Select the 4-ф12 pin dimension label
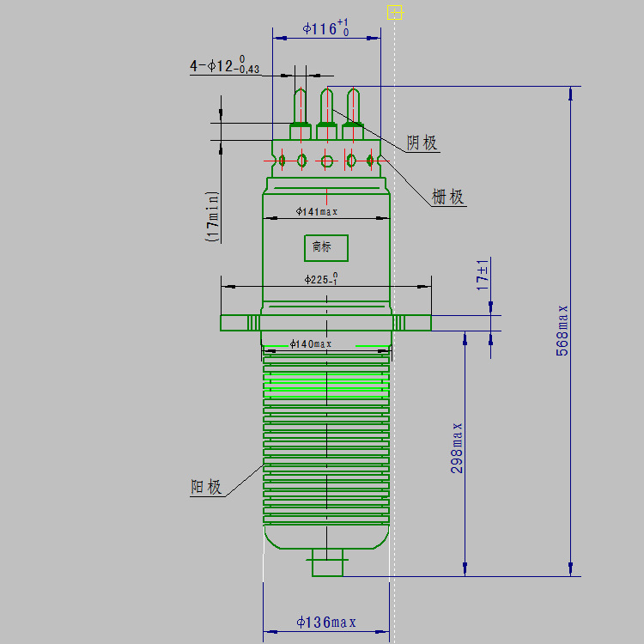644x644 pixels. (224, 65)
